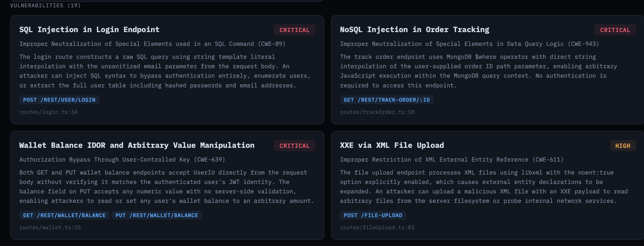The width and height of the screenshot is (644, 246).
Task: Click the Vulnerabilities (19) section header
Action: tap(45, 5)
